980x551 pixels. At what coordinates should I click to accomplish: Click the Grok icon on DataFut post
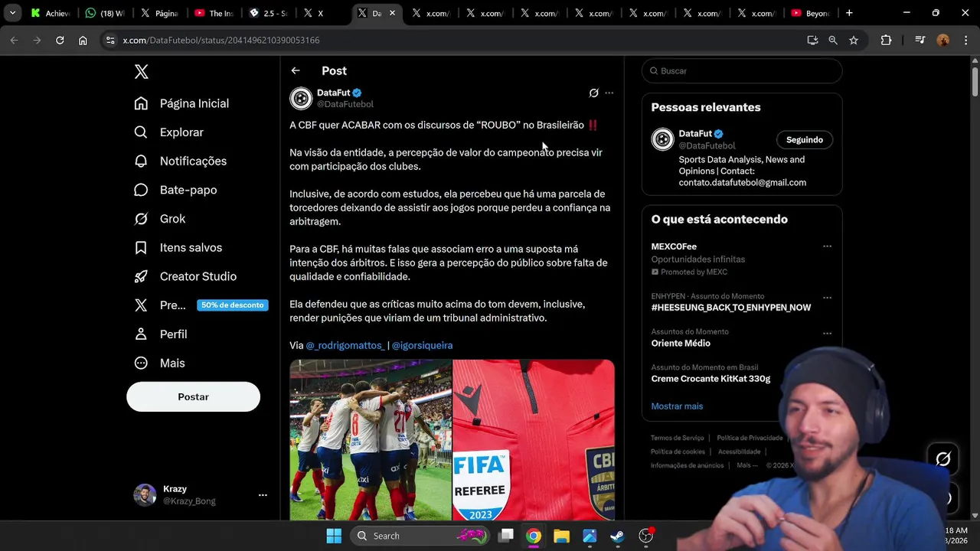(593, 93)
